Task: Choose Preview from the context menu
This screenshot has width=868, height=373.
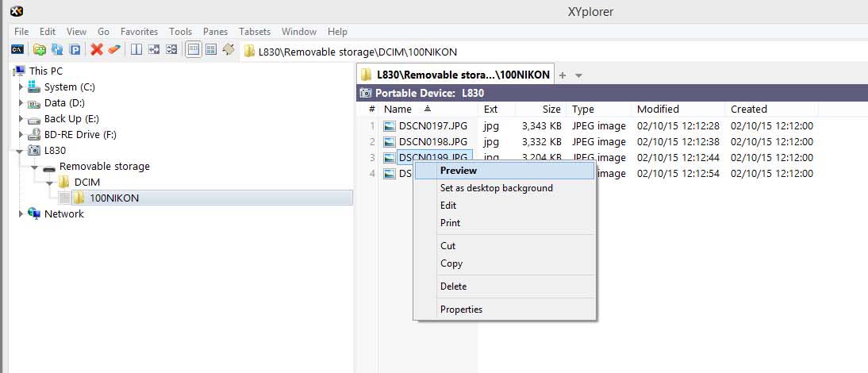Action: click(459, 171)
